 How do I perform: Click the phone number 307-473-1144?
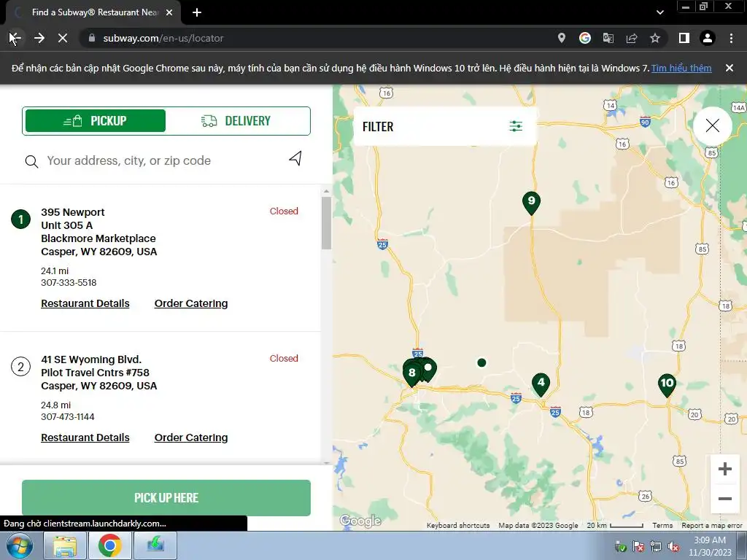[x=68, y=416]
